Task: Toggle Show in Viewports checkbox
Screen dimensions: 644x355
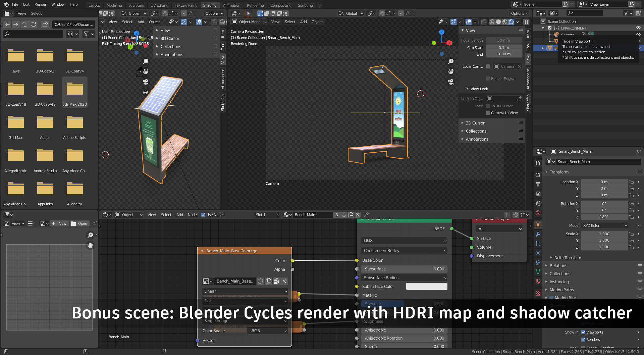Action: pos(583,332)
